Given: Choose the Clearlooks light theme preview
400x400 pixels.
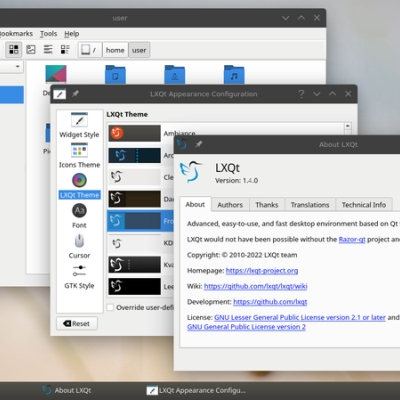Looking at the screenshot, I should pyautogui.click(x=134, y=177).
